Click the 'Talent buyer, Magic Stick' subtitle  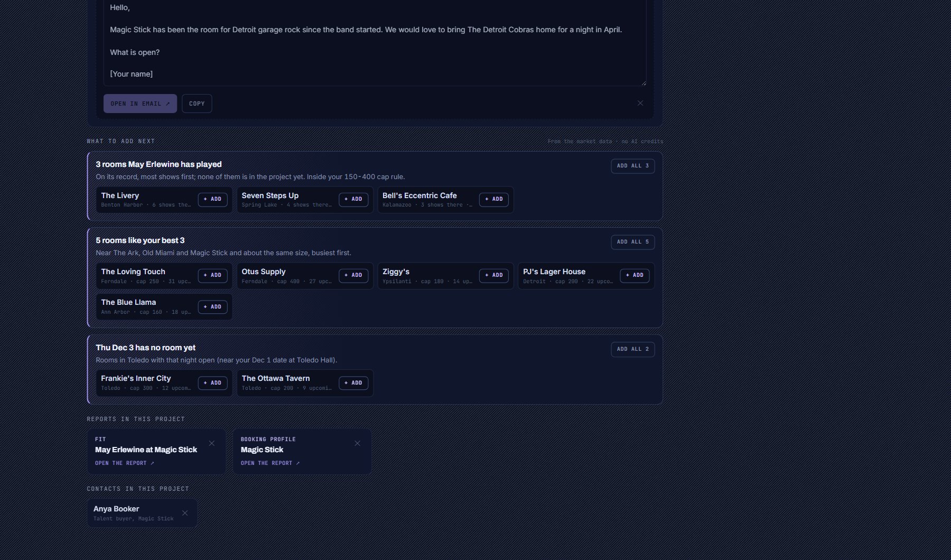click(x=134, y=519)
